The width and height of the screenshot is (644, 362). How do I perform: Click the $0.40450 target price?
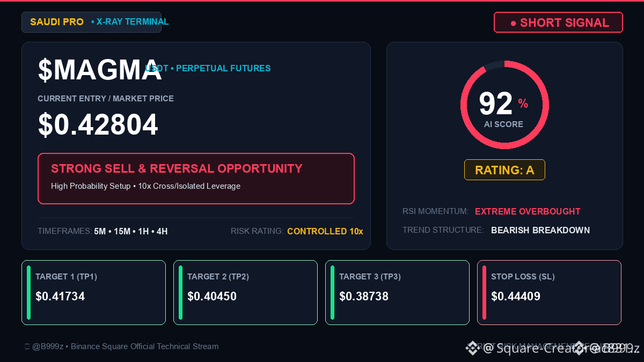pyautogui.click(x=212, y=297)
